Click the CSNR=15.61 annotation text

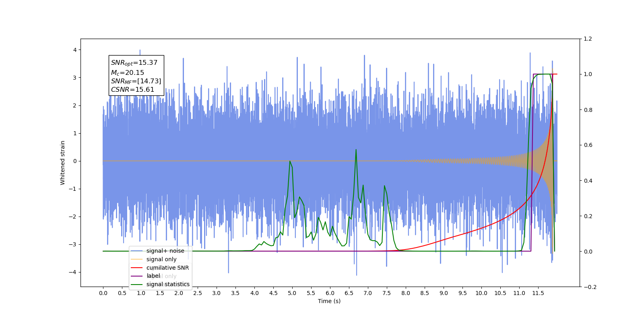[x=132, y=90]
